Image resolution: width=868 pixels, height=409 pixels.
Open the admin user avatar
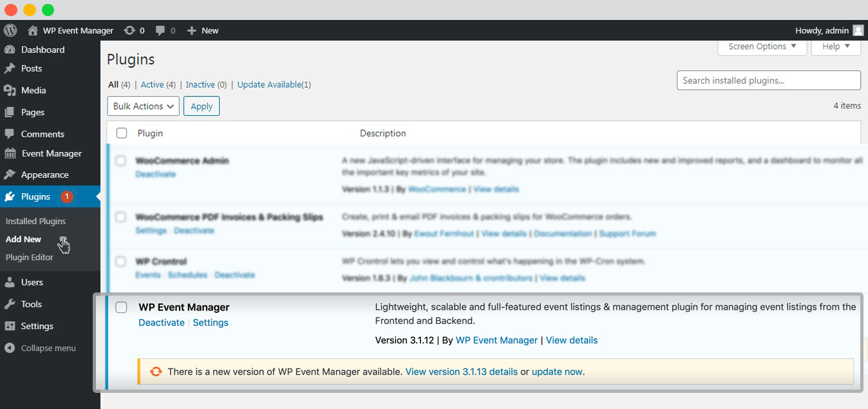[858, 30]
